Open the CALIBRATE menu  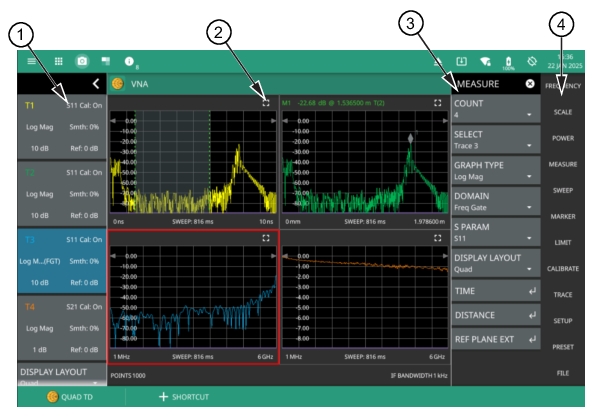coord(563,268)
